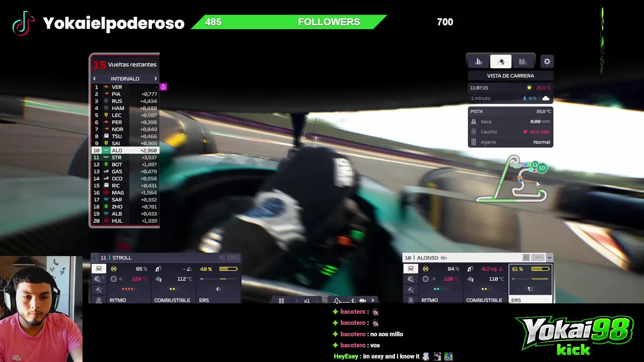Image resolution: width=644 pixels, height=362 pixels.
Task: Select NOR row in standings
Action: pyautogui.click(x=124, y=129)
